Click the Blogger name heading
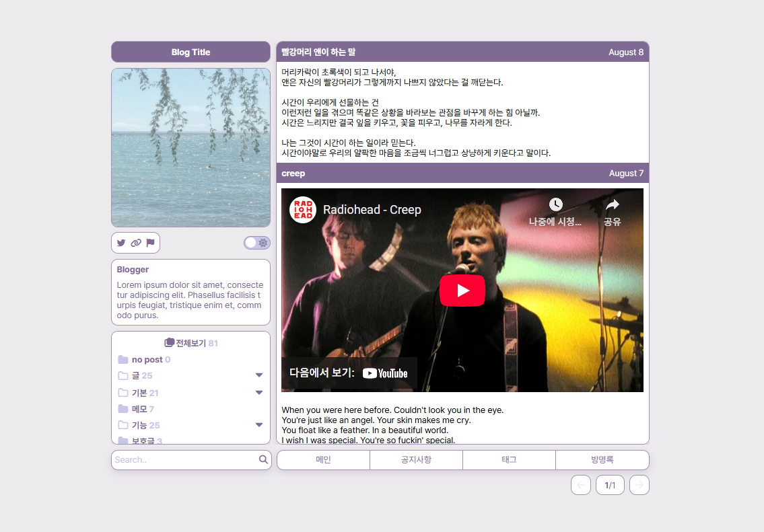The width and height of the screenshot is (764, 532). point(133,270)
